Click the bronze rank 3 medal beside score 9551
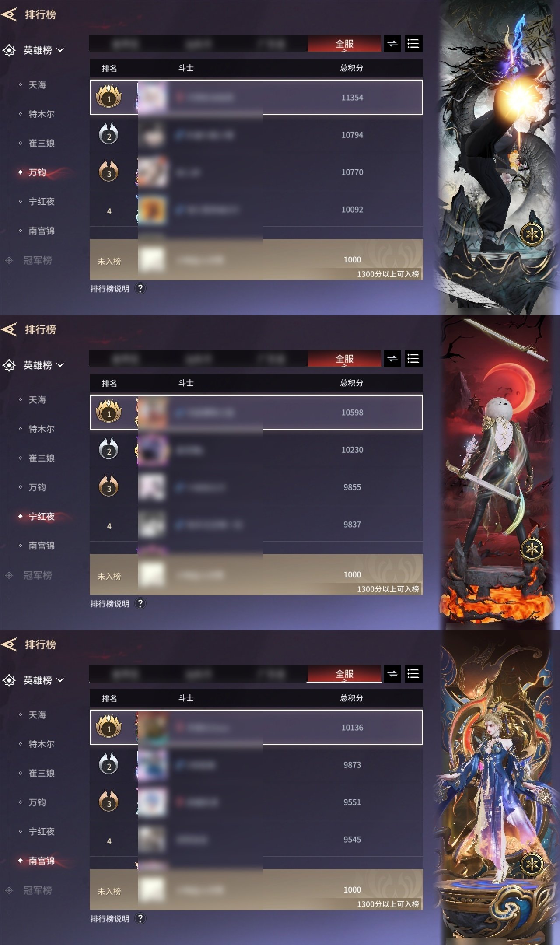 click(108, 801)
